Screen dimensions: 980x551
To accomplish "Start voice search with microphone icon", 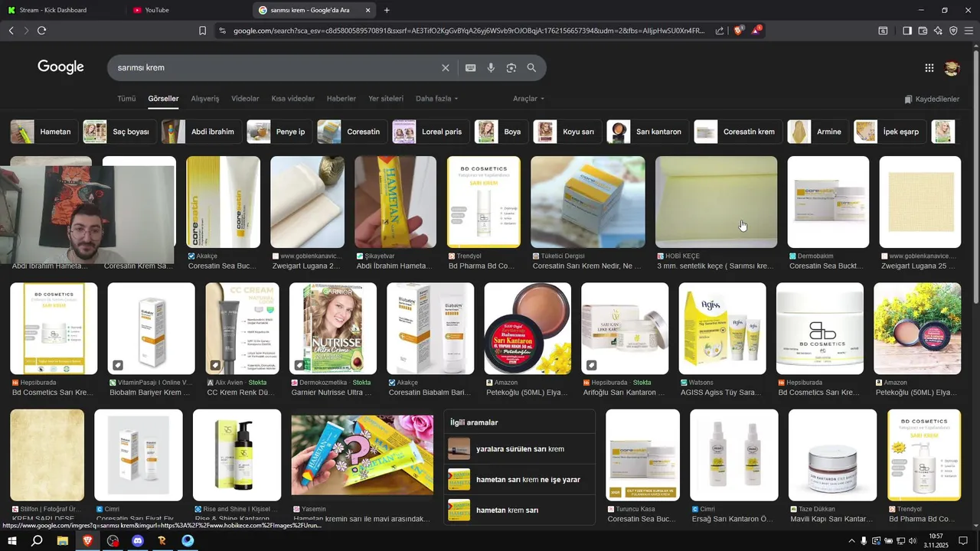I will click(x=491, y=68).
